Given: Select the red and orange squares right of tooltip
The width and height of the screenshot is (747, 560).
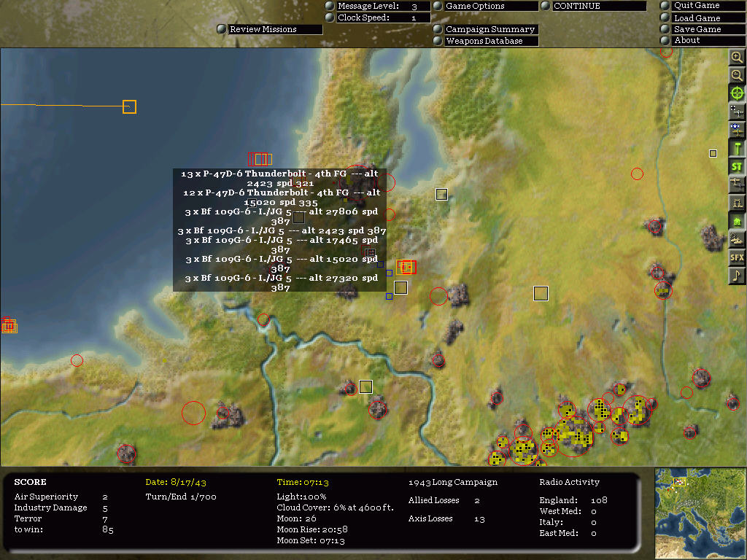Looking at the screenshot, I should 406,267.
